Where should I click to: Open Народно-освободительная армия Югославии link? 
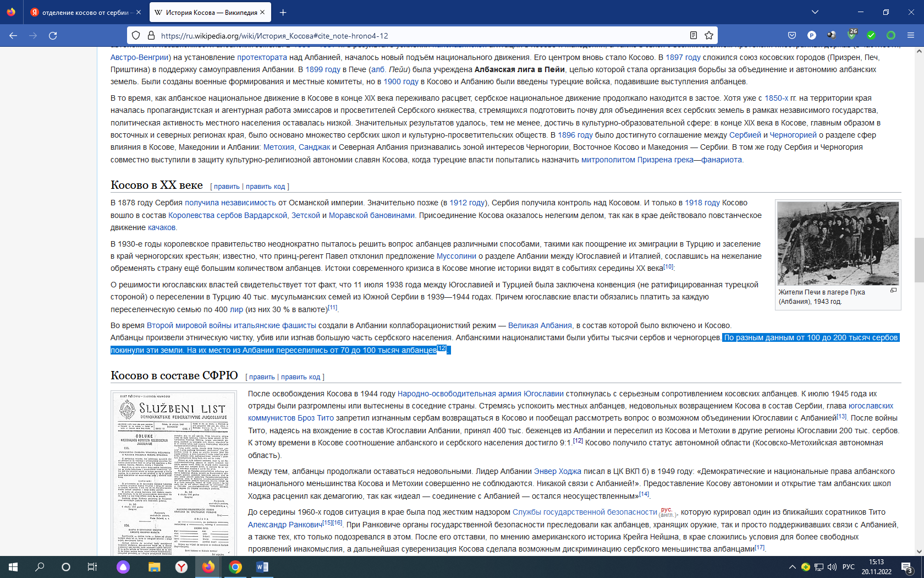click(x=481, y=394)
